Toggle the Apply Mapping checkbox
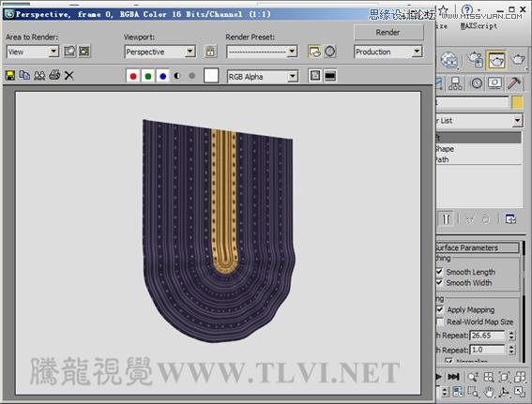Screen dimensions: 532x404 (440, 309)
